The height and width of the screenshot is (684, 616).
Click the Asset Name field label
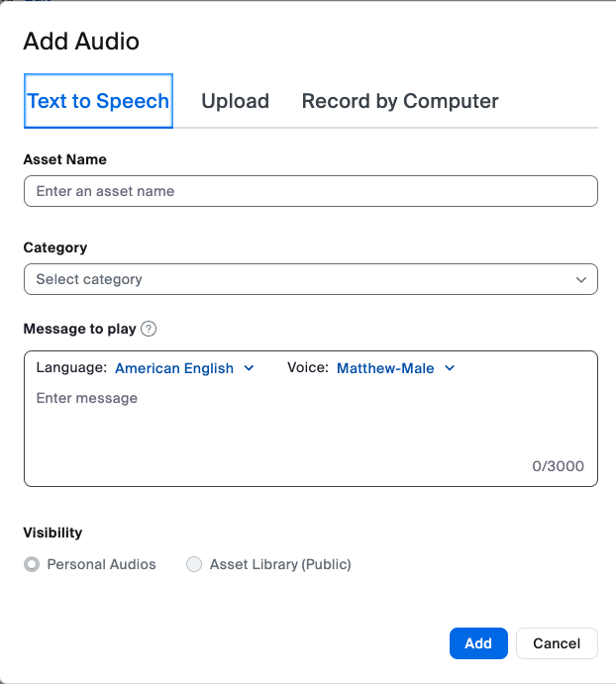(x=65, y=159)
